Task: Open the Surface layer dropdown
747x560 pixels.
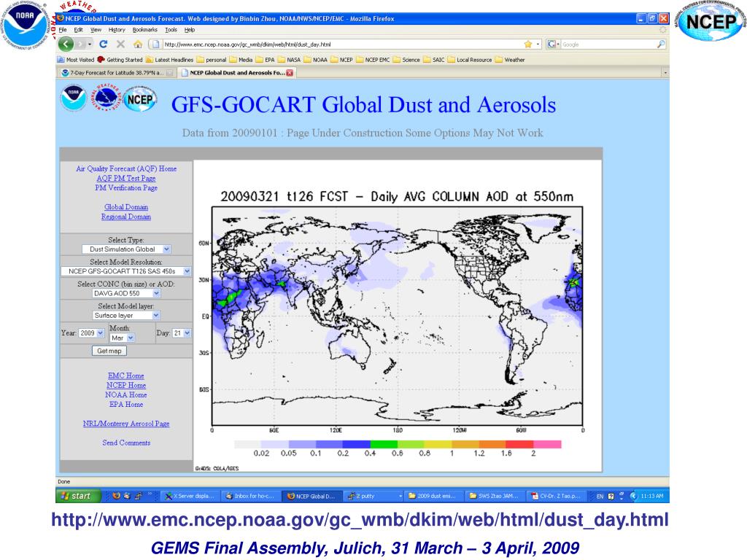Action: (x=126, y=315)
